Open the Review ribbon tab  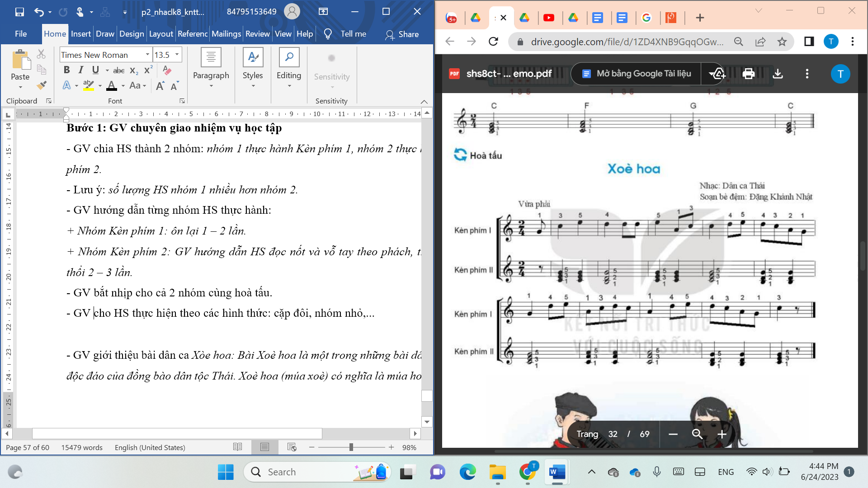tap(257, 34)
